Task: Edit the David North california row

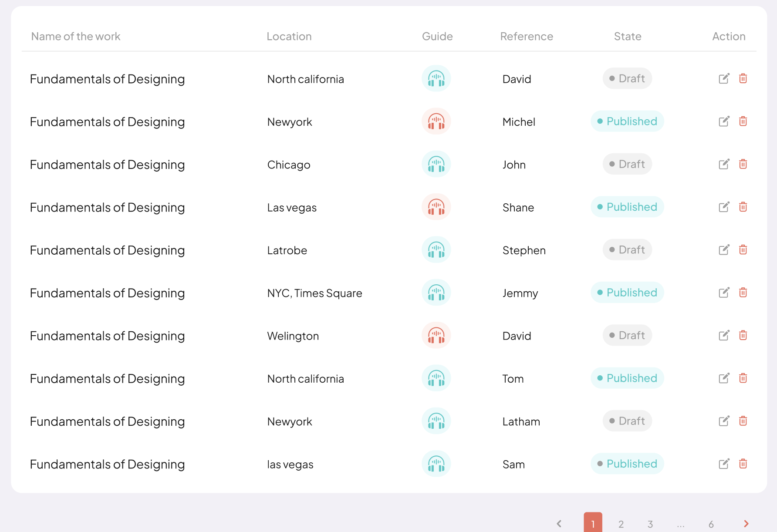Action: click(723, 79)
